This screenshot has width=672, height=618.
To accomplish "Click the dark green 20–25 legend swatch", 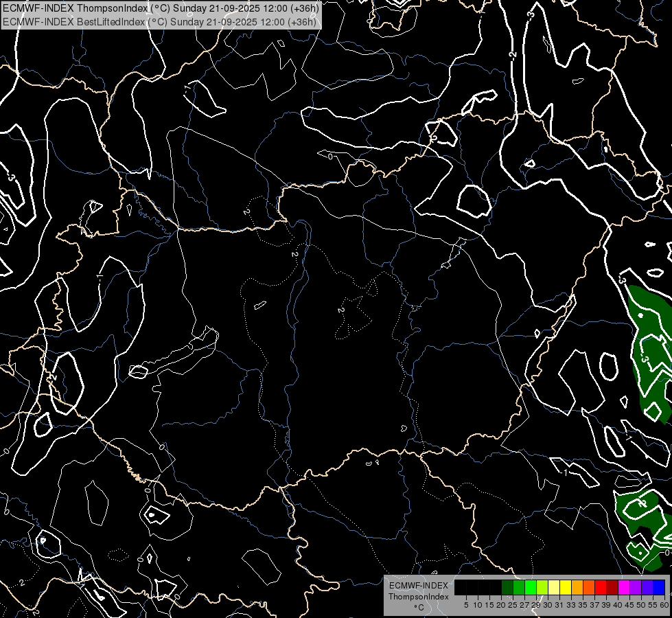I will (x=507, y=588).
